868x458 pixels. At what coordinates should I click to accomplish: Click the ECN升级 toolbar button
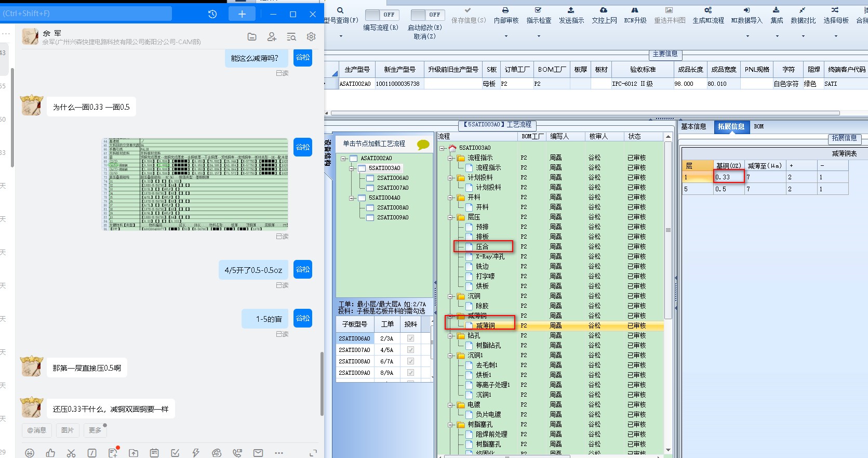[635, 16]
